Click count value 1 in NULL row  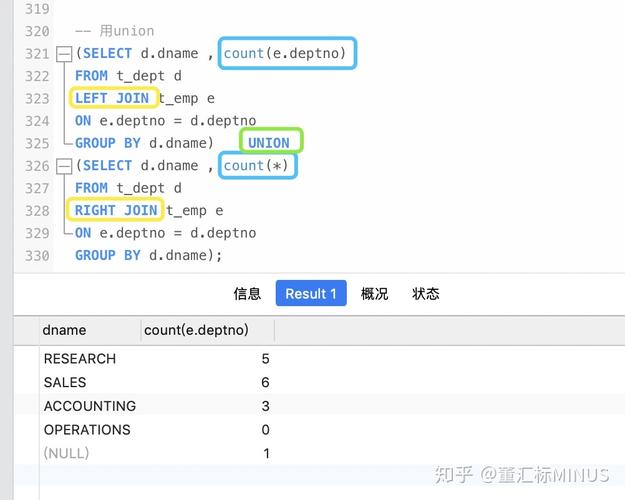[x=266, y=453]
